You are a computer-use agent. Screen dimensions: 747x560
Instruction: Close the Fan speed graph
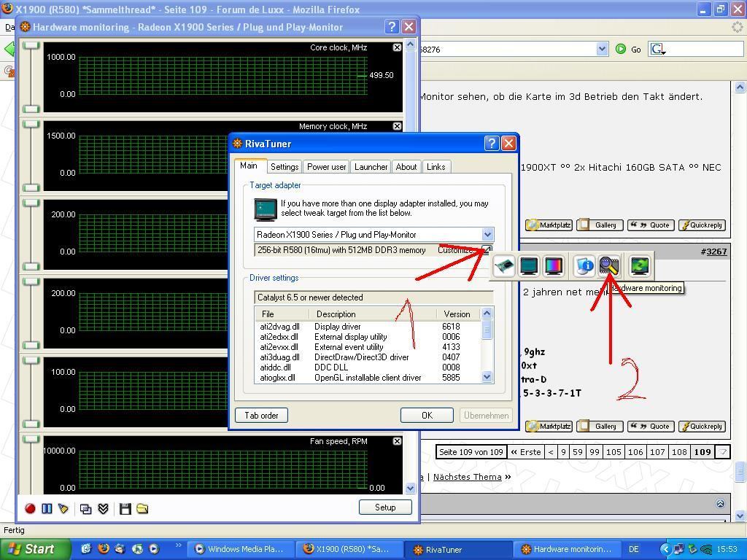tap(397, 441)
